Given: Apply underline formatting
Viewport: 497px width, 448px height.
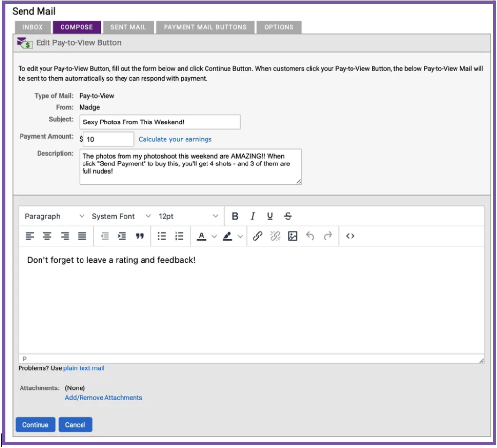Looking at the screenshot, I should 269,216.
